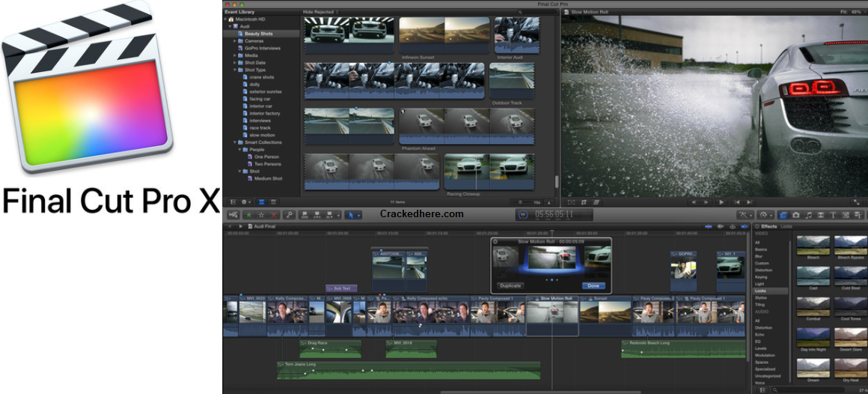Expand the Cameras folder

point(235,41)
